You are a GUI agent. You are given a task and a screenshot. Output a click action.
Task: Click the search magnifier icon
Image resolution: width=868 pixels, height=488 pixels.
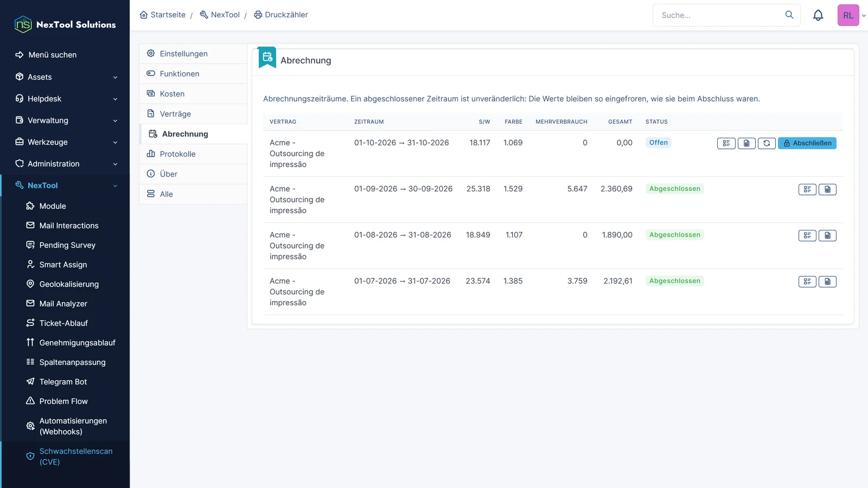pyautogui.click(x=789, y=15)
